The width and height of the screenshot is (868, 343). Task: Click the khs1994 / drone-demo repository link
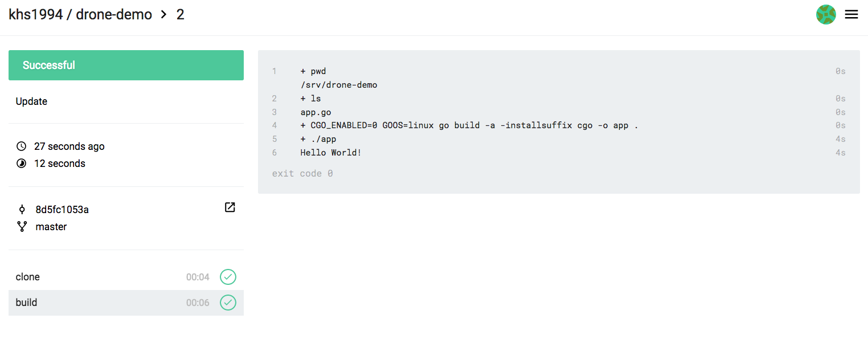pyautogui.click(x=80, y=14)
